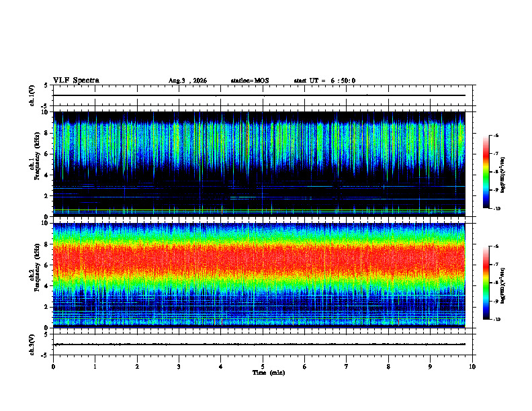Image resolution: width=532 pixels, height=411 pixels.
Task: Click the "10" tick on ch.1 frequency axis
Action: click(x=45, y=112)
